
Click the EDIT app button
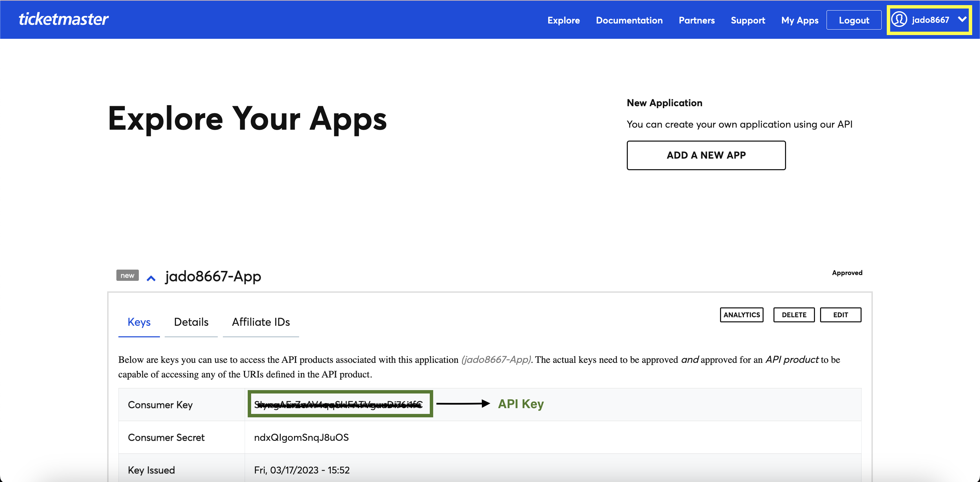(840, 315)
